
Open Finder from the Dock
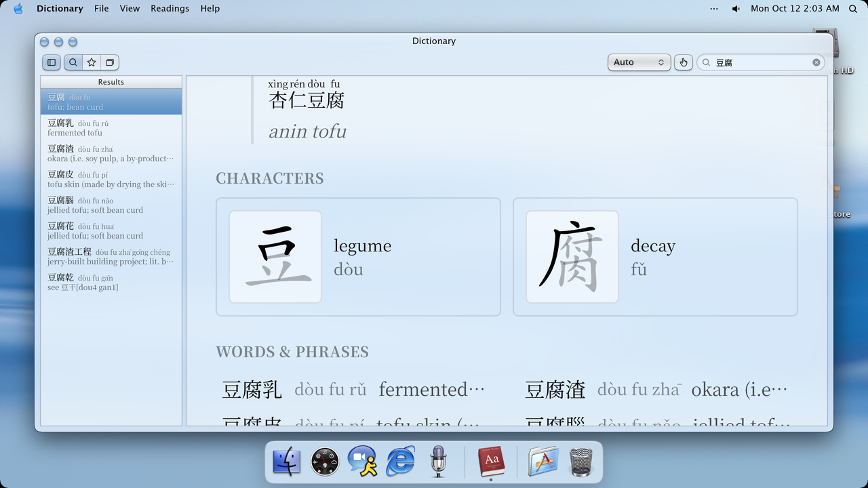(x=286, y=462)
